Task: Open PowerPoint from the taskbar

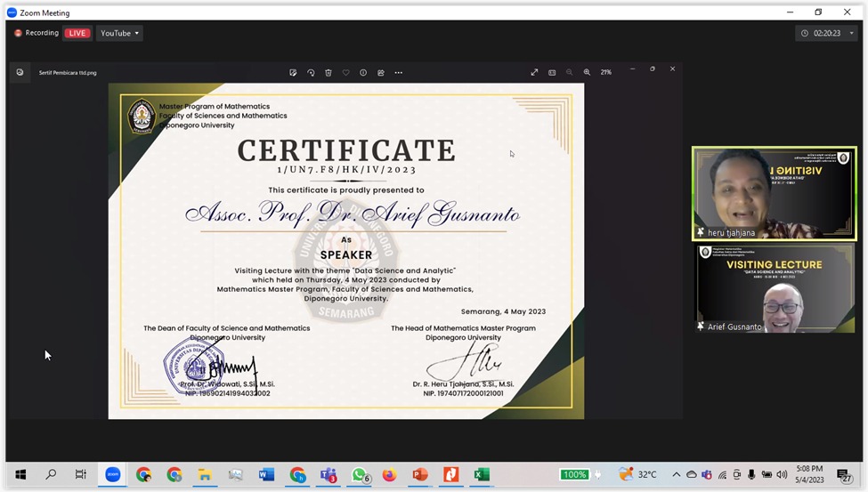Action: 420,474
